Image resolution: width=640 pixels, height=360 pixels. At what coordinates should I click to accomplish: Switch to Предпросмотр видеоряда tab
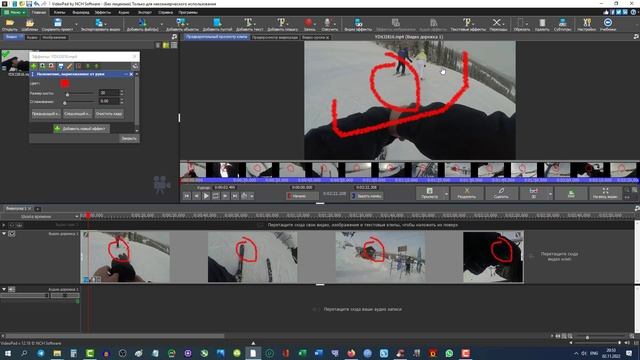pos(275,37)
